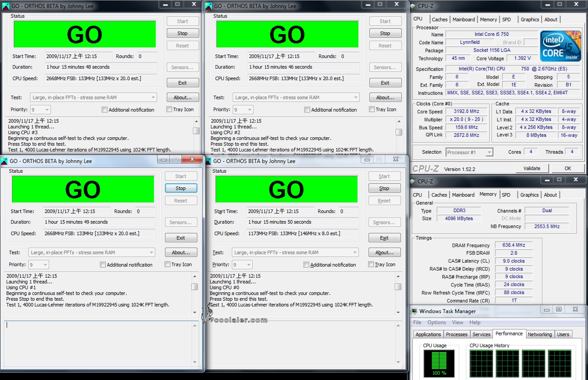This screenshot has height=380, width=588.
Task: Open Networking tab in Task Manager
Action: tap(540, 334)
